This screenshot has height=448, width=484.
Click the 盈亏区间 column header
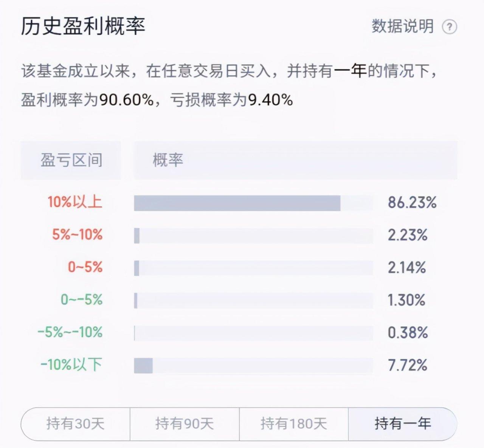[x=71, y=160]
